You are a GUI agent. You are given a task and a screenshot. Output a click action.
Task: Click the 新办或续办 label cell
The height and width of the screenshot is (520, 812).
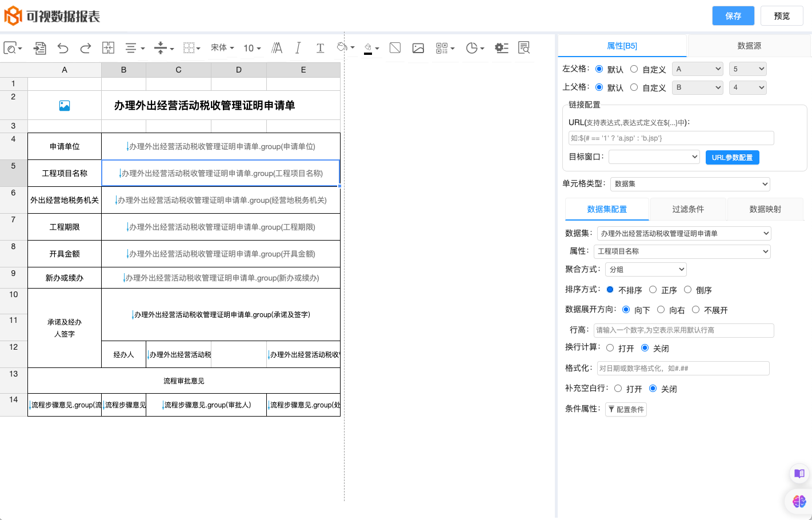65,278
